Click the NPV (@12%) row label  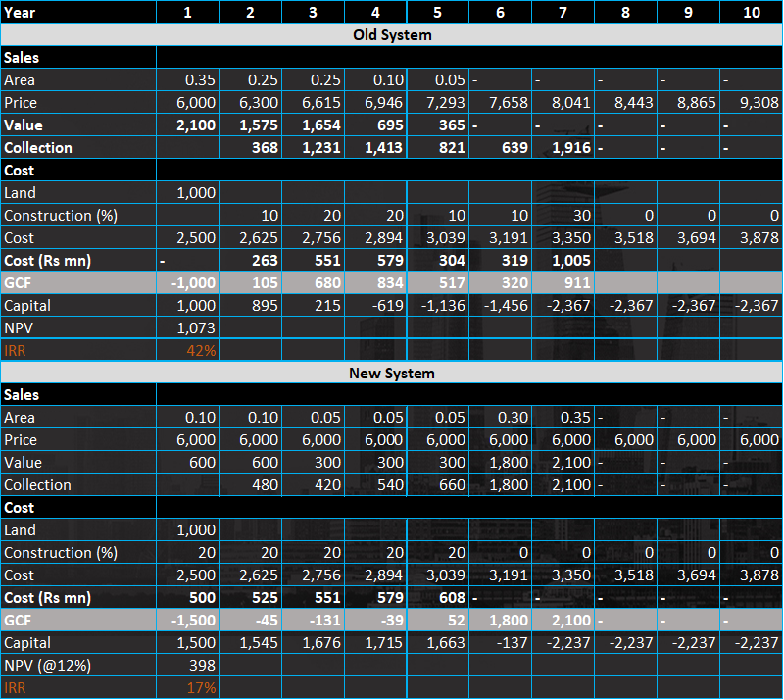click(48, 666)
